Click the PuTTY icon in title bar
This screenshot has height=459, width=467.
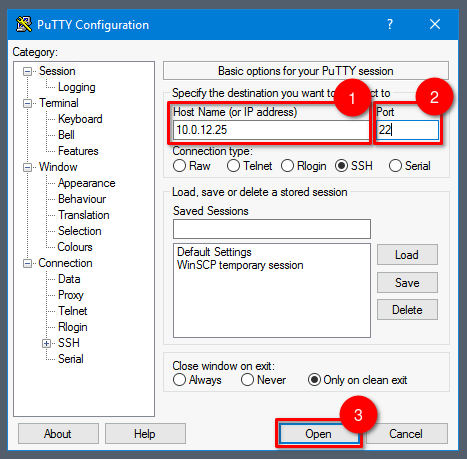tap(24, 24)
